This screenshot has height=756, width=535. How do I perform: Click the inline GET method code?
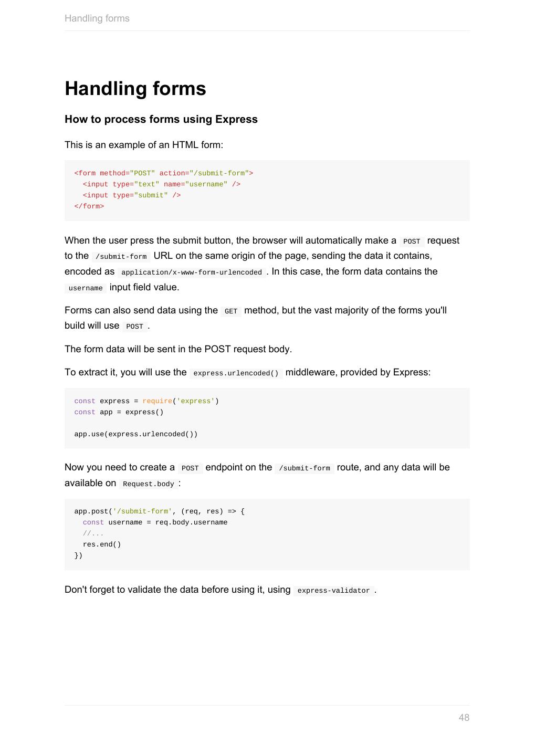(231, 311)
